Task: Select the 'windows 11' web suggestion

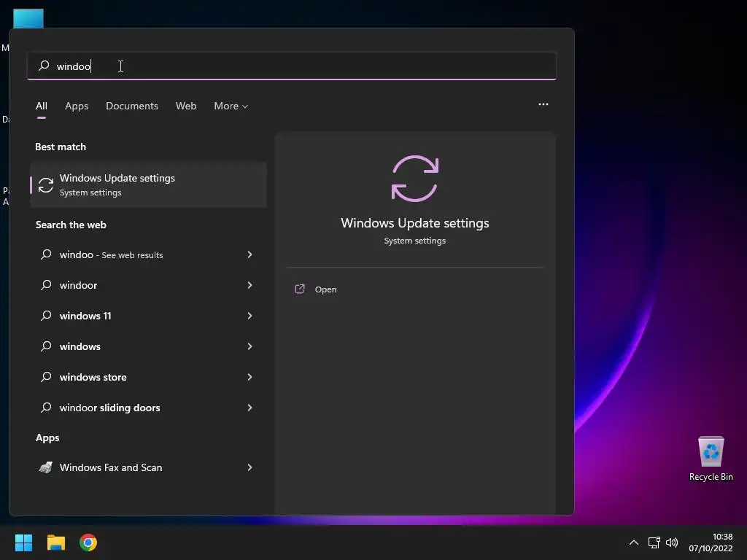Action: pyautogui.click(x=148, y=316)
